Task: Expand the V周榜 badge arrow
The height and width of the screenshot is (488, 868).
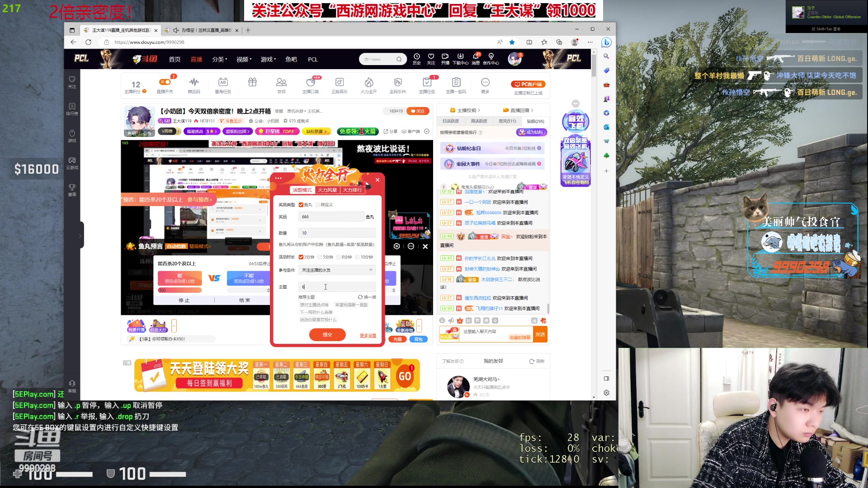Action: point(179,131)
